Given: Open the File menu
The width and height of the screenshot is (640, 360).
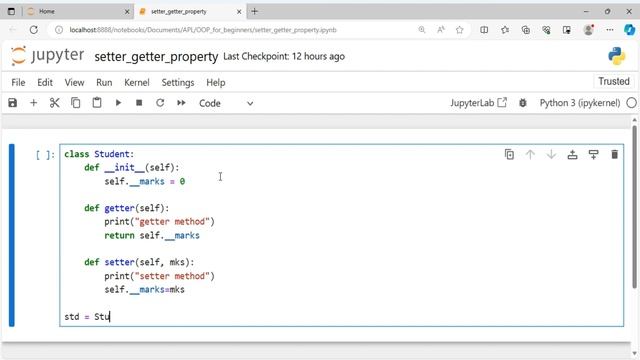Looking at the screenshot, I should (18, 82).
